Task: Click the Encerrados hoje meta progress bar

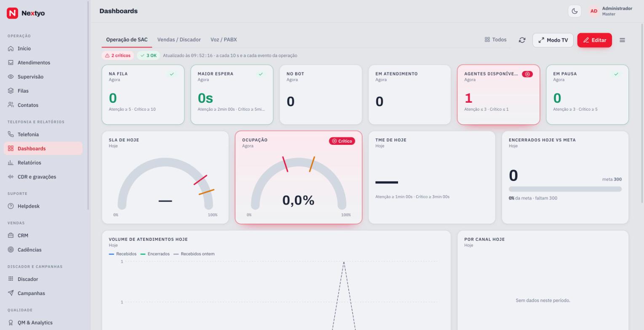Action: pyautogui.click(x=565, y=189)
